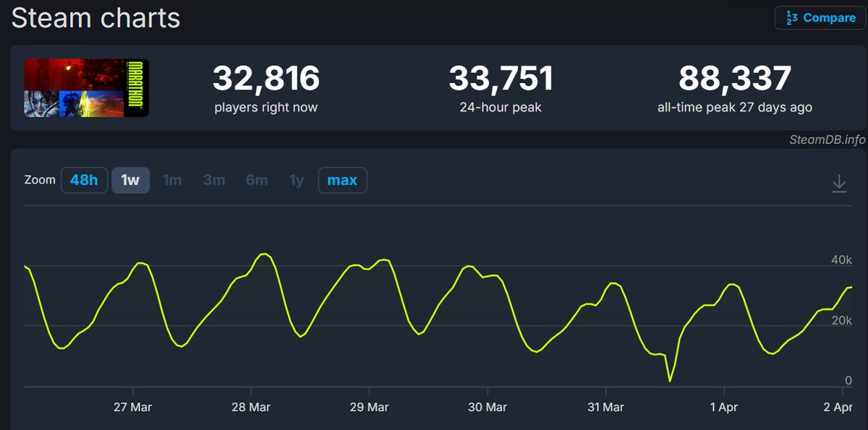Select the 48h zoom range

click(84, 180)
